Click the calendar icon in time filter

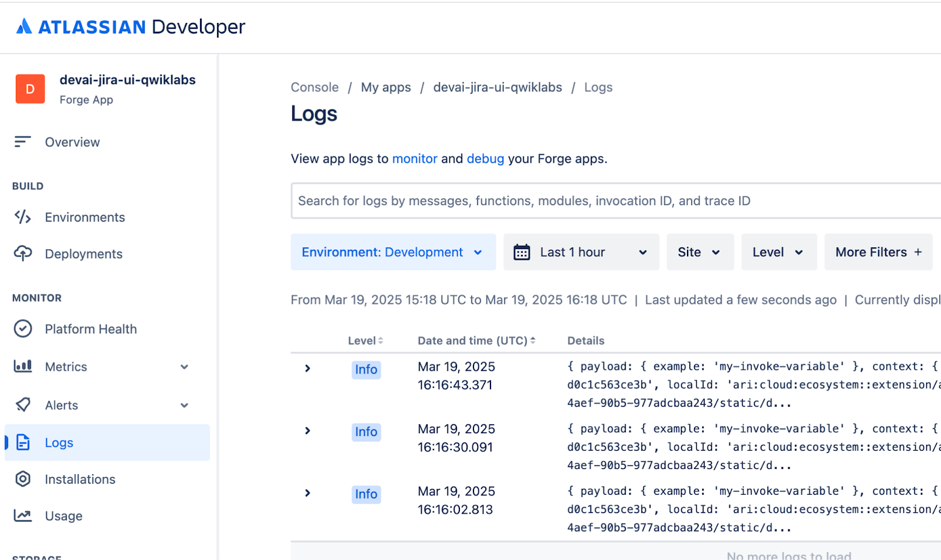click(x=522, y=252)
